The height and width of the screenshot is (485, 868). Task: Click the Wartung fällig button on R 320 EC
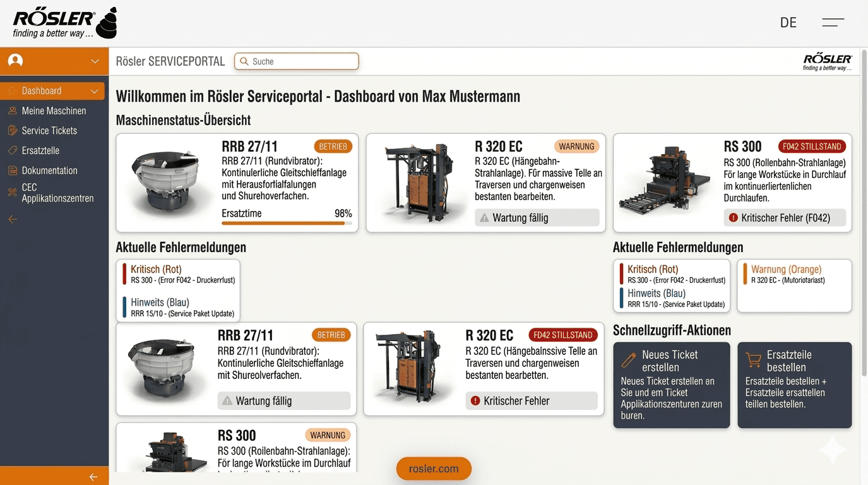537,218
